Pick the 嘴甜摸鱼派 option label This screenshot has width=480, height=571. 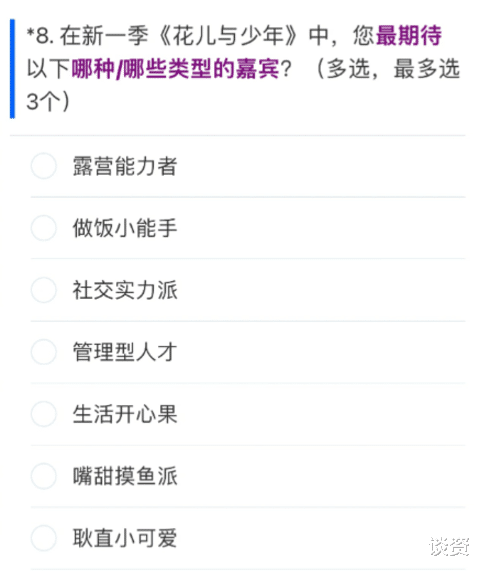[125, 476]
